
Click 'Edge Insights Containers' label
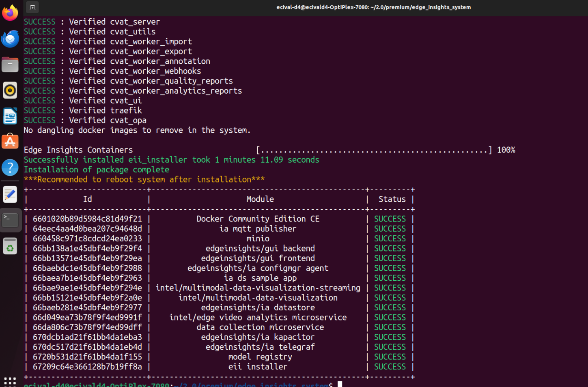(78, 150)
